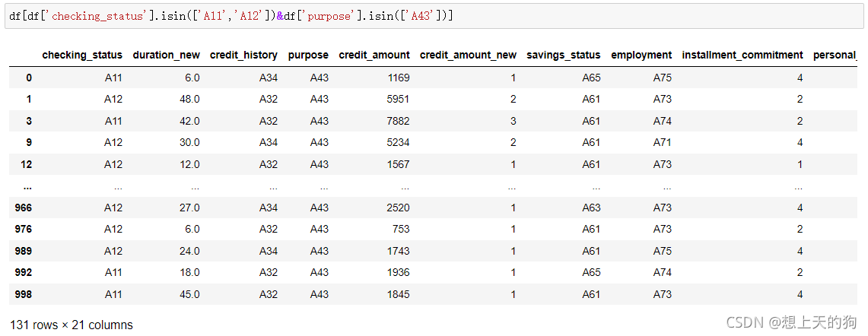
Task: Click duration value 27.0
Action: point(189,208)
